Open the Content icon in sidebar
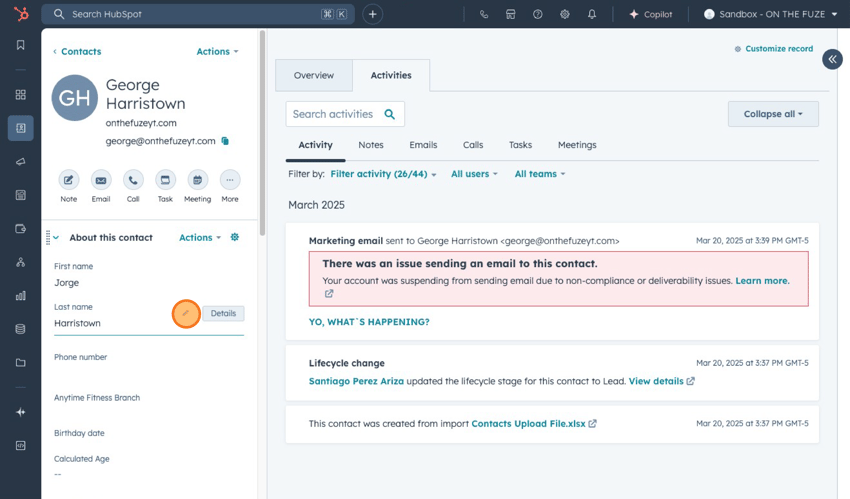 coord(21,195)
